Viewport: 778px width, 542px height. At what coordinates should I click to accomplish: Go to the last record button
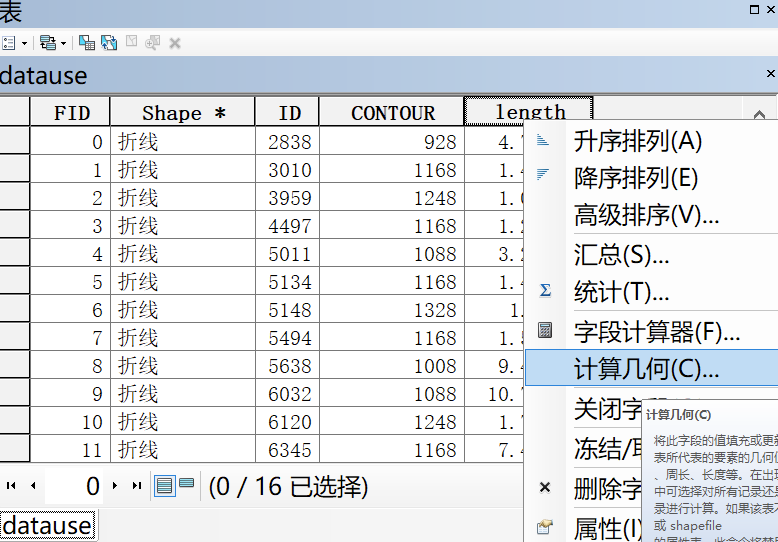[x=137, y=485]
